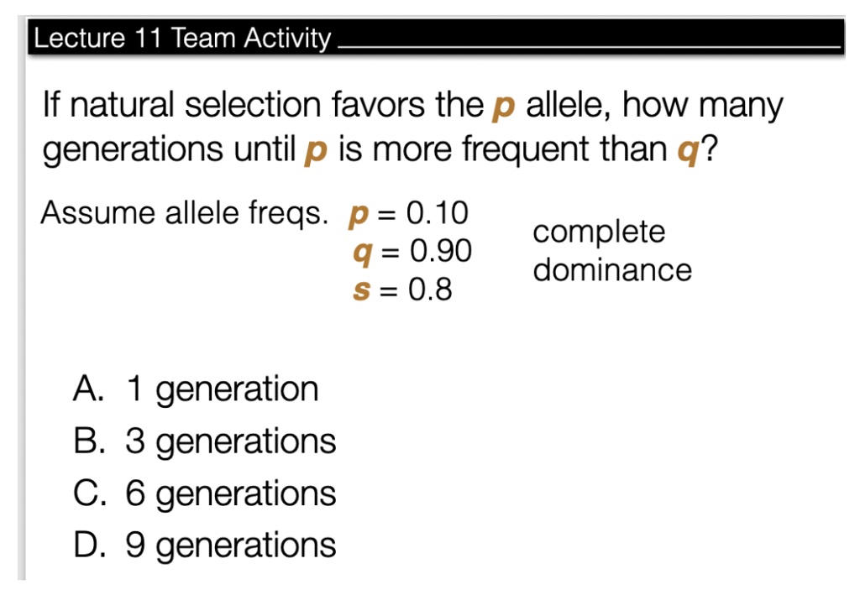Click the orange p in question's first line
The height and width of the screenshot is (616, 860).
(503, 107)
